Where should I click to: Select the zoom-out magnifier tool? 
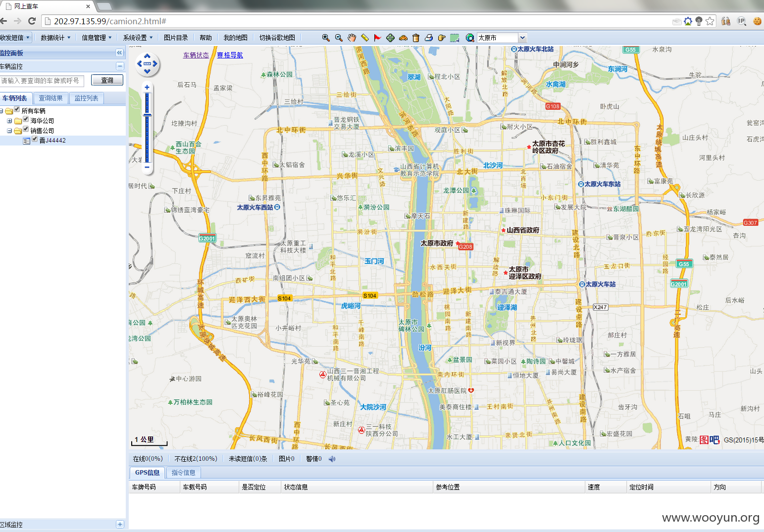click(x=339, y=38)
